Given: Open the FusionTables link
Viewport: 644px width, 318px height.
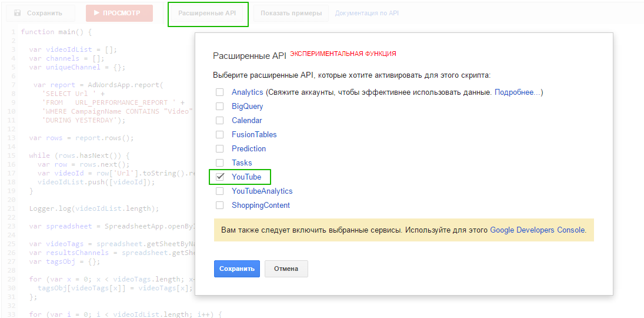Looking at the screenshot, I should pyautogui.click(x=254, y=134).
